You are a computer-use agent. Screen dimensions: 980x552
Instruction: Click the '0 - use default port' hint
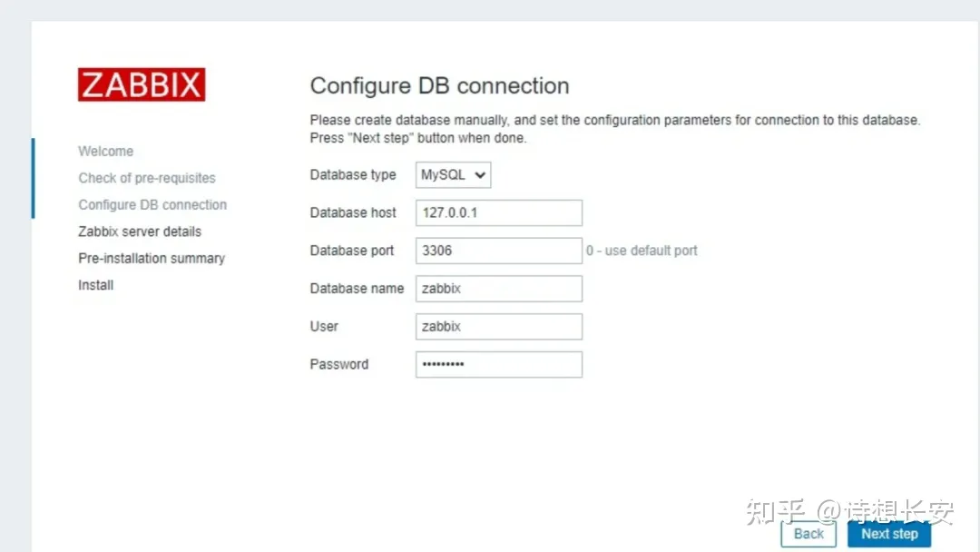[642, 251]
